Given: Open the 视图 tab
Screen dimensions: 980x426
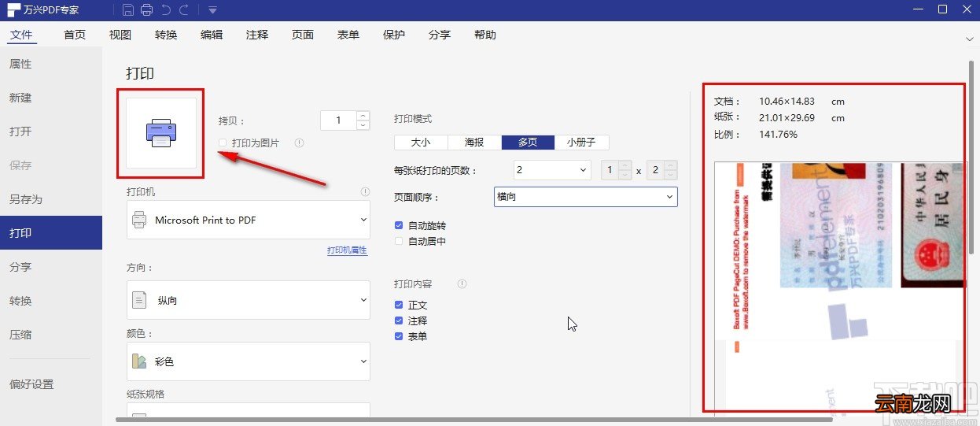Looking at the screenshot, I should click(120, 35).
